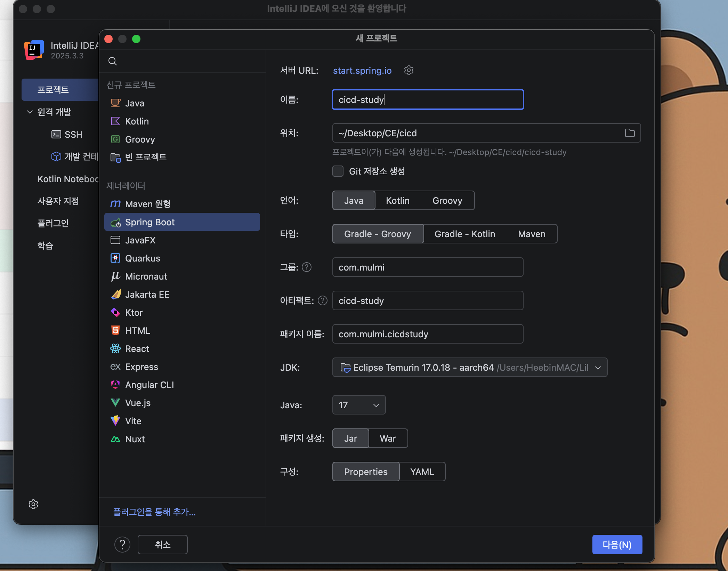Click the search magnifier icon in project list

[112, 61]
